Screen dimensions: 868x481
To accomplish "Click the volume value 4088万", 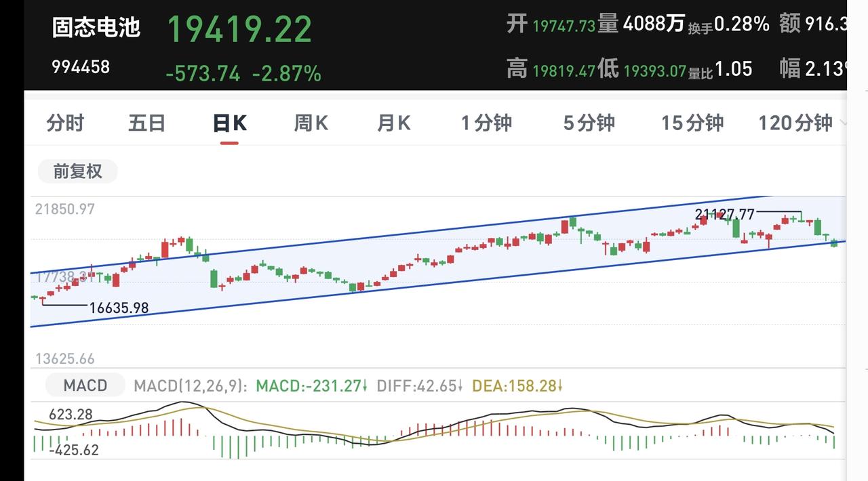I will pyautogui.click(x=654, y=24).
